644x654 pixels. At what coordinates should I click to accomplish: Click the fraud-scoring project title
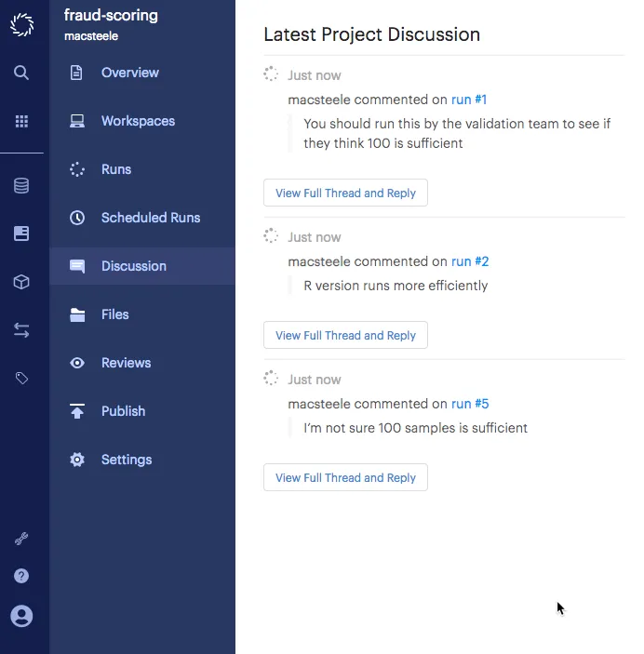click(x=111, y=16)
